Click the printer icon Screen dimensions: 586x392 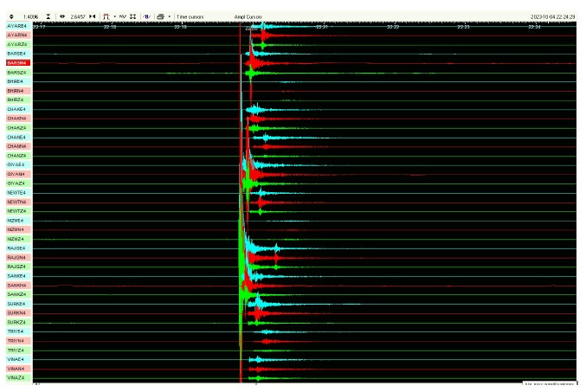[x=160, y=16]
